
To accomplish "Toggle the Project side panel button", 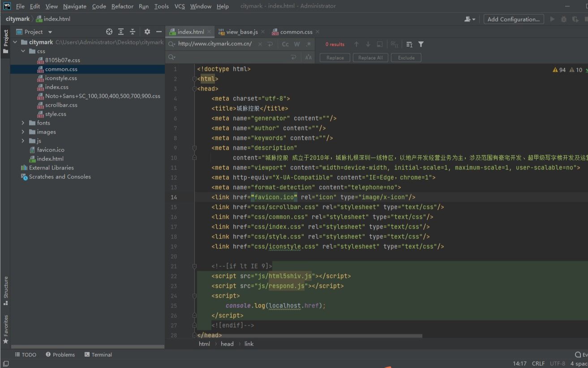I will tap(5, 41).
